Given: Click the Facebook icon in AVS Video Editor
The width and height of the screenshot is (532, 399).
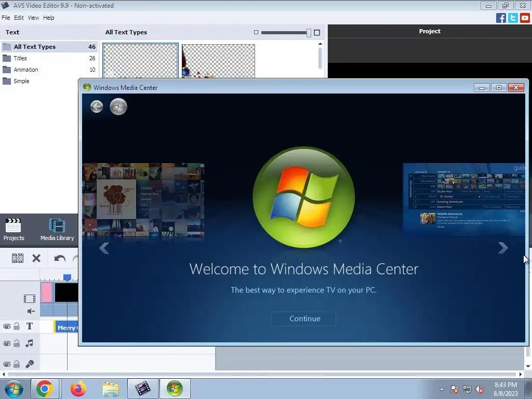Looking at the screenshot, I should [501, 18].
